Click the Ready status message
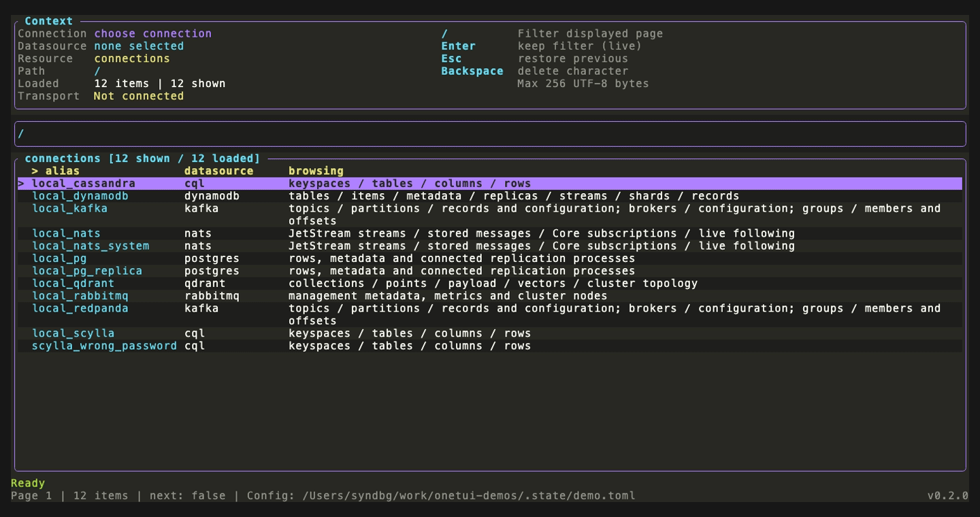The height and width of the screenshot is (517, 980). 28,483
